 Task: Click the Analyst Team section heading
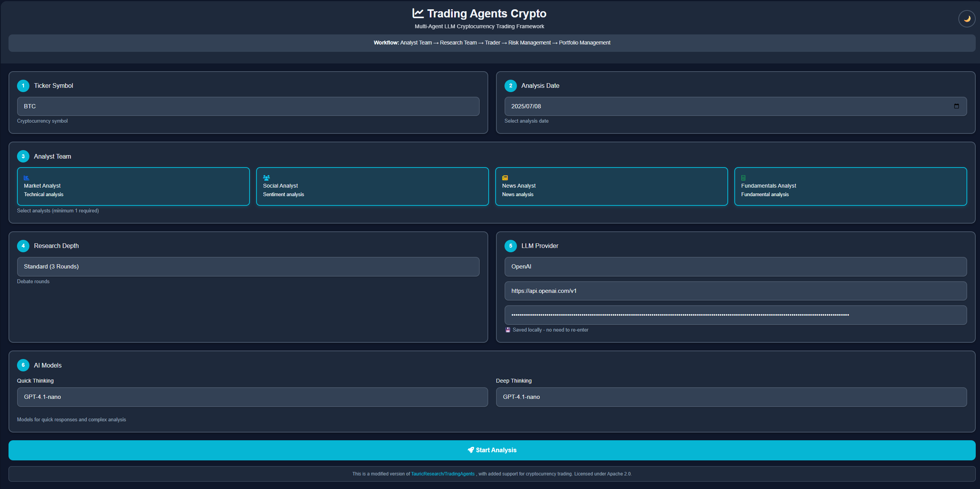53,156
